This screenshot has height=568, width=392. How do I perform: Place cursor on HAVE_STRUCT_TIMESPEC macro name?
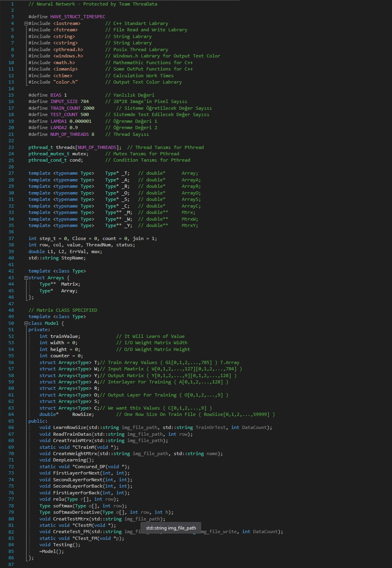(x=78, y=17)
